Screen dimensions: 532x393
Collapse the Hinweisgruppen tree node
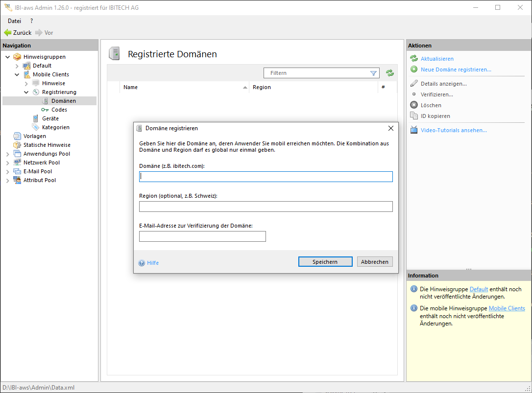tap(8, 57)
